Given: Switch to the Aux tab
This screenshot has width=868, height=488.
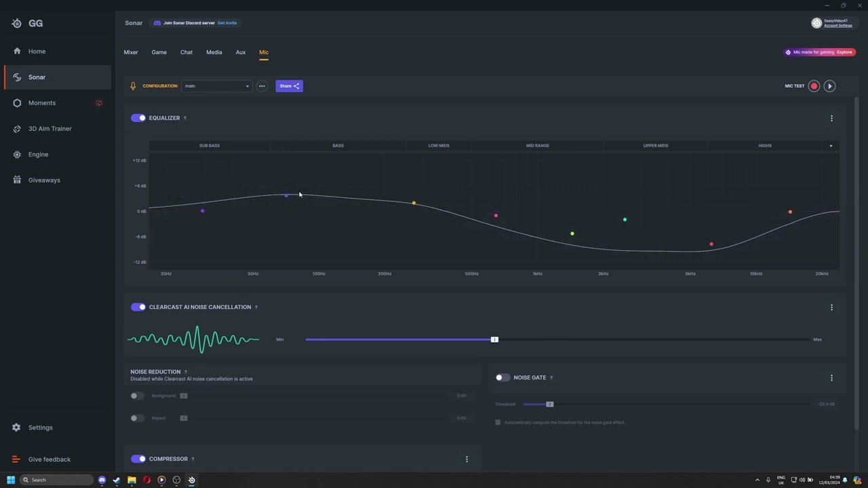Looking at the screenshot, I should click(241, 52).
